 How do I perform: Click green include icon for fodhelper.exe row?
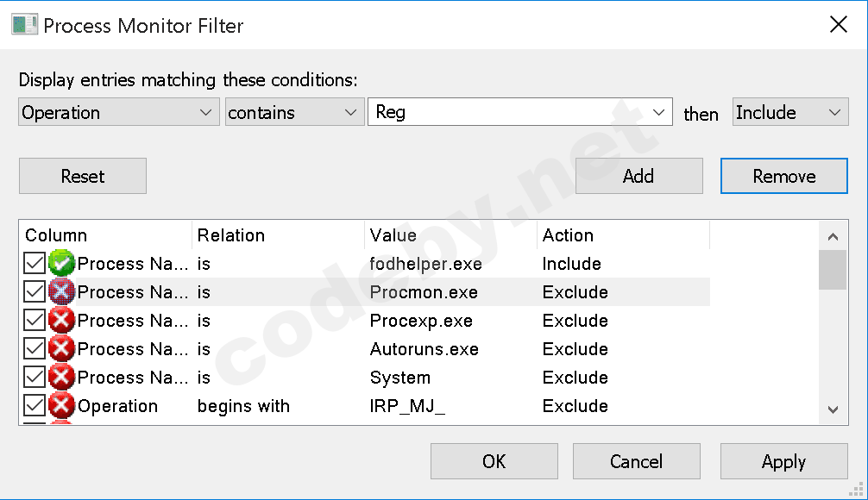[x=61, y=263]
